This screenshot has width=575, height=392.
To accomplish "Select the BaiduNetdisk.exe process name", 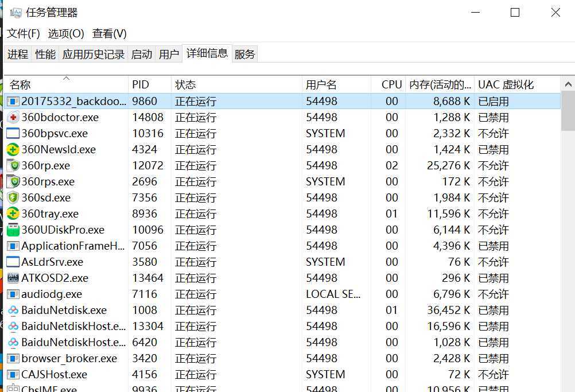I will coord(64,311).
